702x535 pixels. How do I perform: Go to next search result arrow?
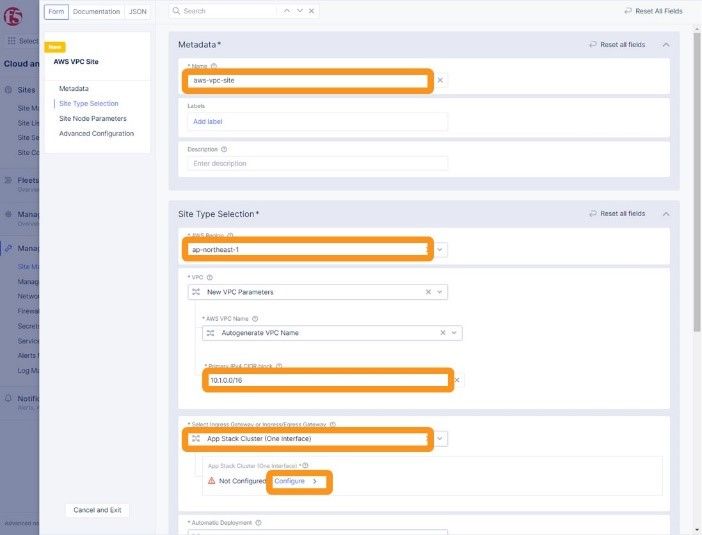(x=300, y=11)
